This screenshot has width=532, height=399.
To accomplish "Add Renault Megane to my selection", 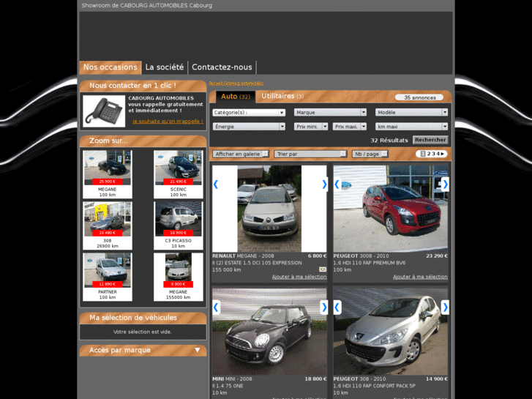I will point(299,277).
